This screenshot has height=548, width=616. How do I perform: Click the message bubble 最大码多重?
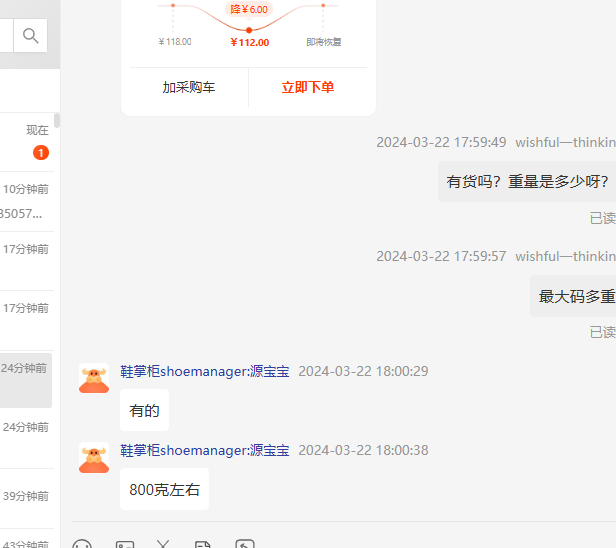point(573,296)
